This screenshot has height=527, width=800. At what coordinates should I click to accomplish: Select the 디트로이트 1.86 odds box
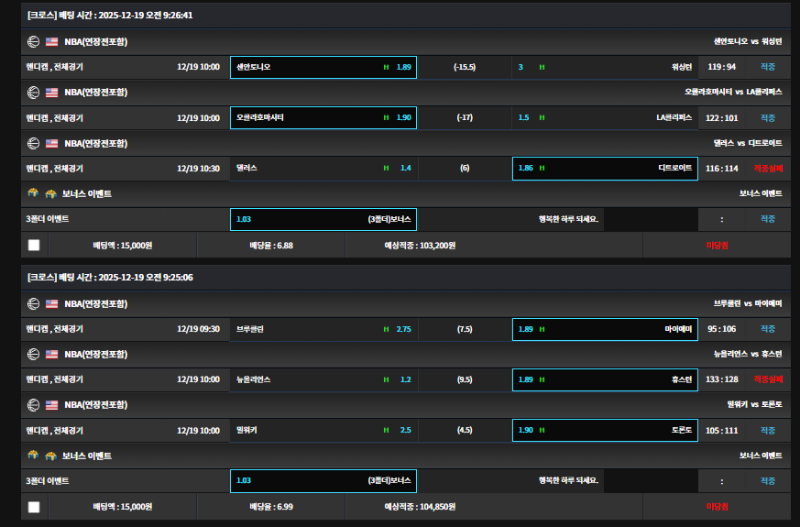coord(604,168)
